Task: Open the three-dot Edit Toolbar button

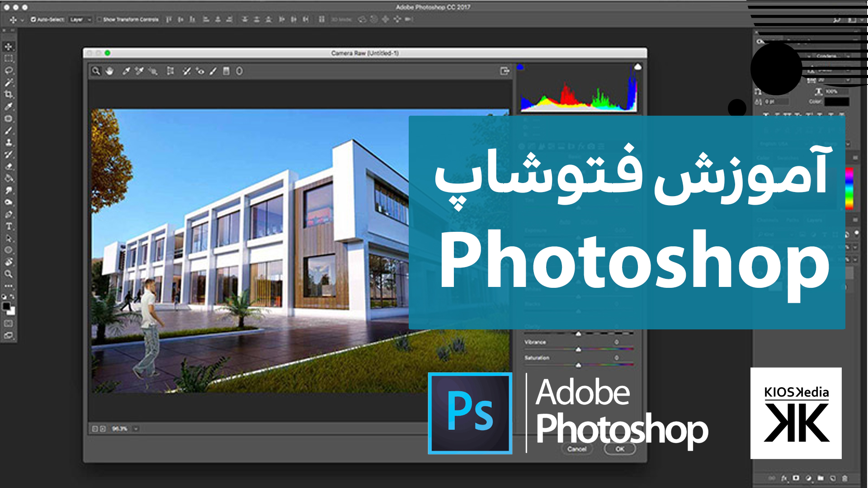Action: pos(9,286)
